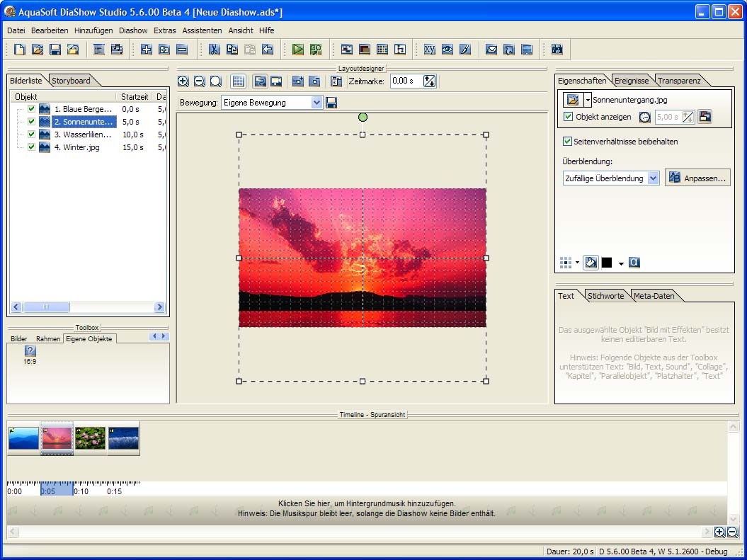Image resolution: width=747 pixels, height=560 pixels.
Task: Open the Hinzufügen menu
Action: 93,30
